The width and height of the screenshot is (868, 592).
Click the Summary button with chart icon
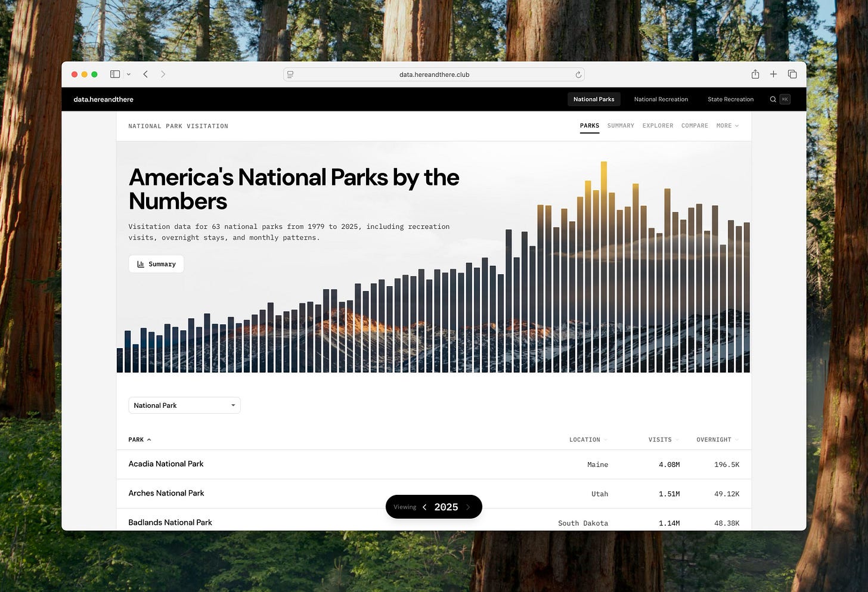[156, 264]
